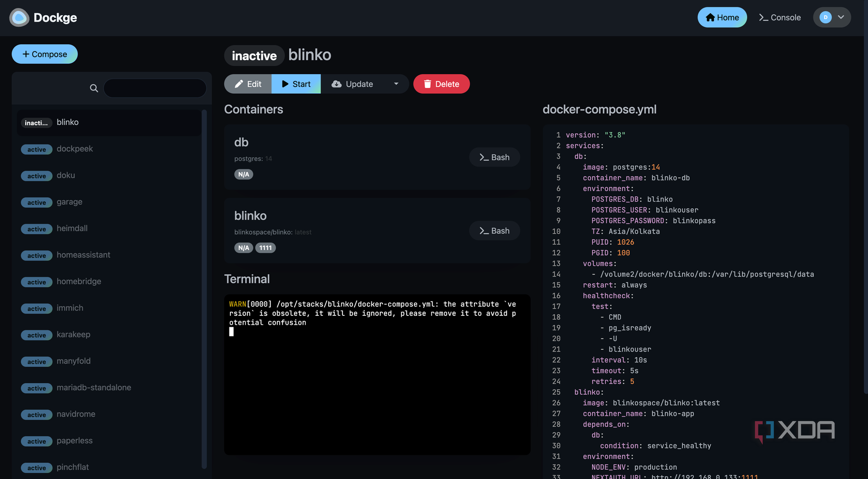868x479 pixels.
Task: Select the immich stack
Action: (x=70, y=308)
